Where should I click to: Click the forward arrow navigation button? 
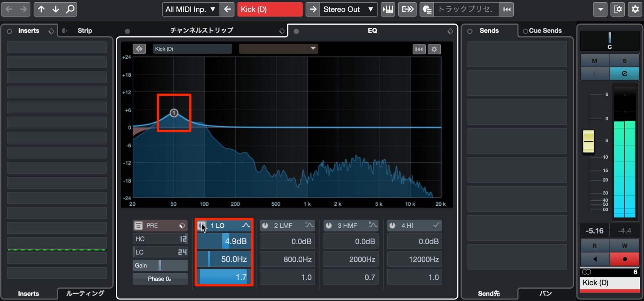coord(24,9)
